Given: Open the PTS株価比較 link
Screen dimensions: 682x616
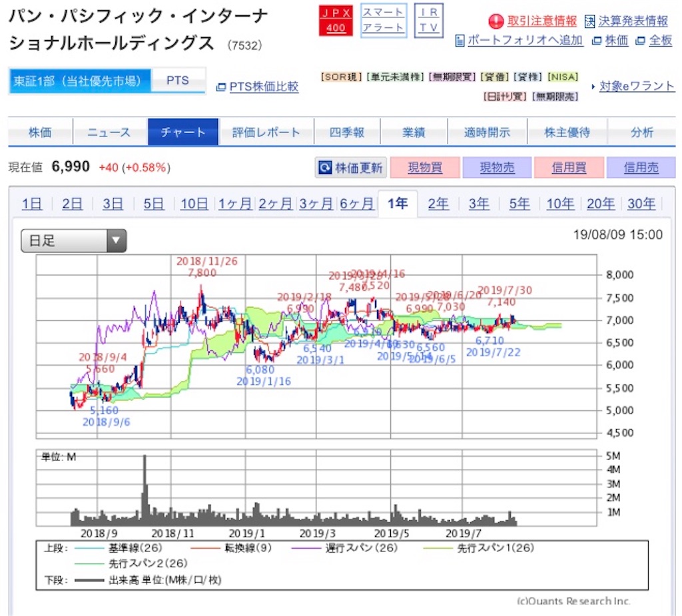Looking at the screenshot, I should click(264, 87).
